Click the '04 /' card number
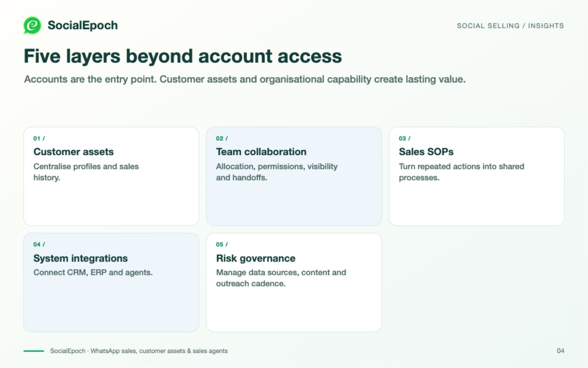The image size is (588, 368). click(x=39, y=244)
